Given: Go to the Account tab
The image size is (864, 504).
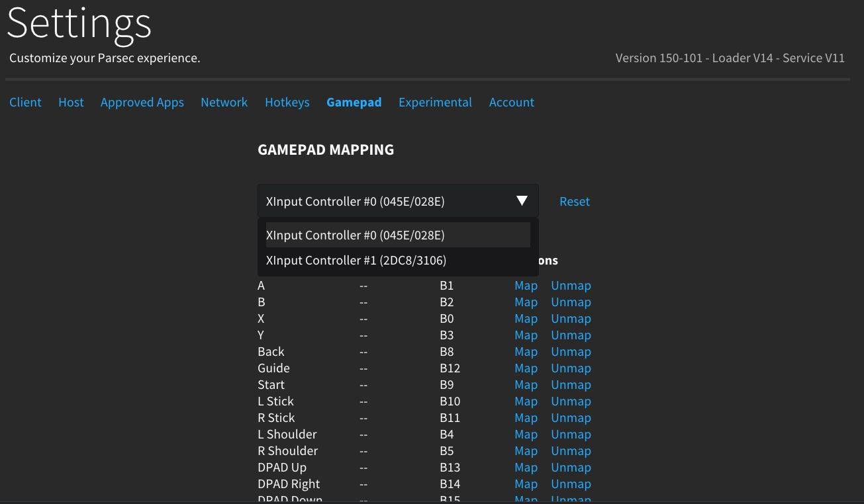Looking at the screenshot, I should (511, 103).
